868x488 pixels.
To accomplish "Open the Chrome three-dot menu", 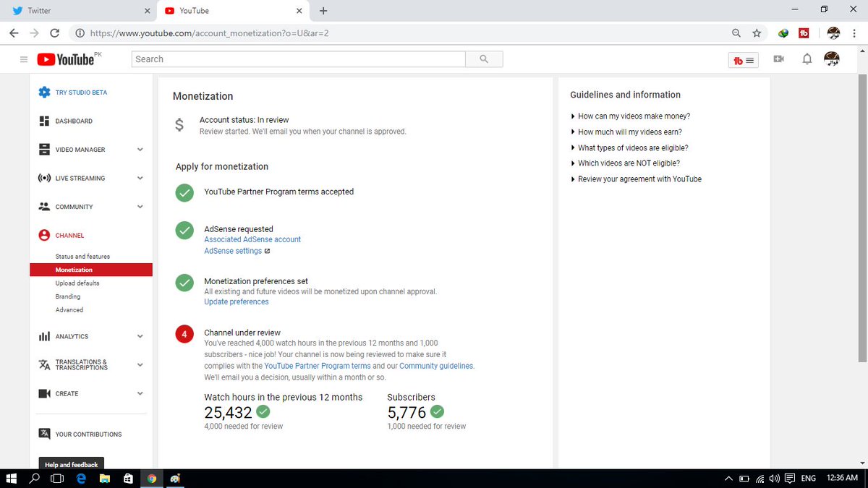I will click(x=855, y=33).
